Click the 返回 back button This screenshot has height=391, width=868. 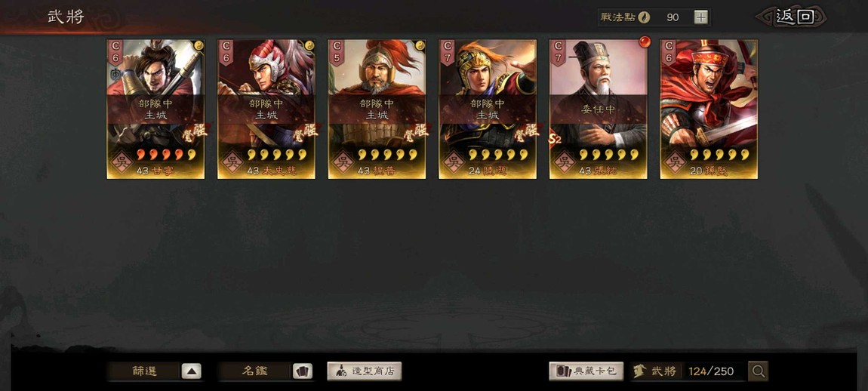794,17
